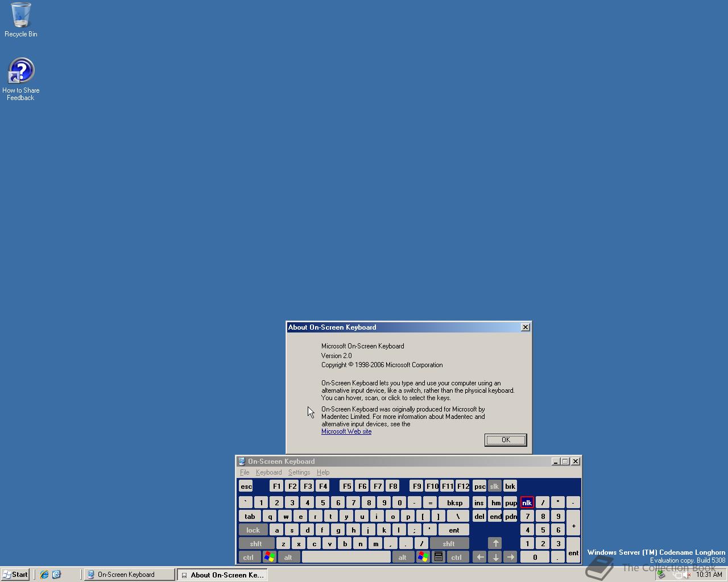728x582 pixels.
Task: Click the pup page up key
Action: click(511, 502)
